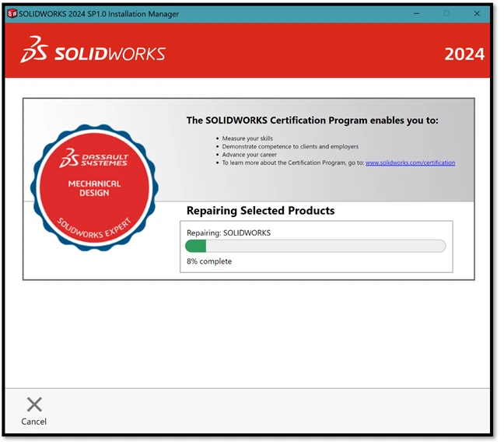This screenshot has width=504, height=448.
Task: Click the "Measure your skills" bullet
Action: tap(249, 138)
